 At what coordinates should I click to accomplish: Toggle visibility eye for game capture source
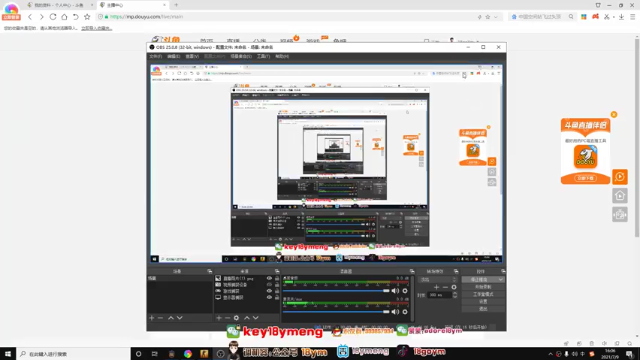pos(269,291)
